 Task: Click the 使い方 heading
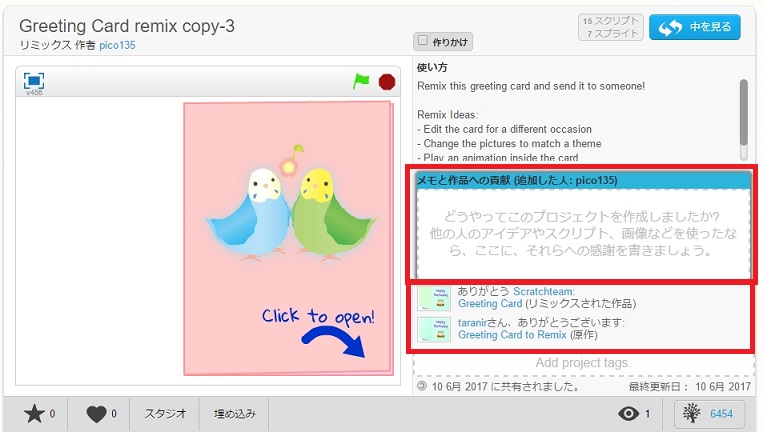pos(432,68)
